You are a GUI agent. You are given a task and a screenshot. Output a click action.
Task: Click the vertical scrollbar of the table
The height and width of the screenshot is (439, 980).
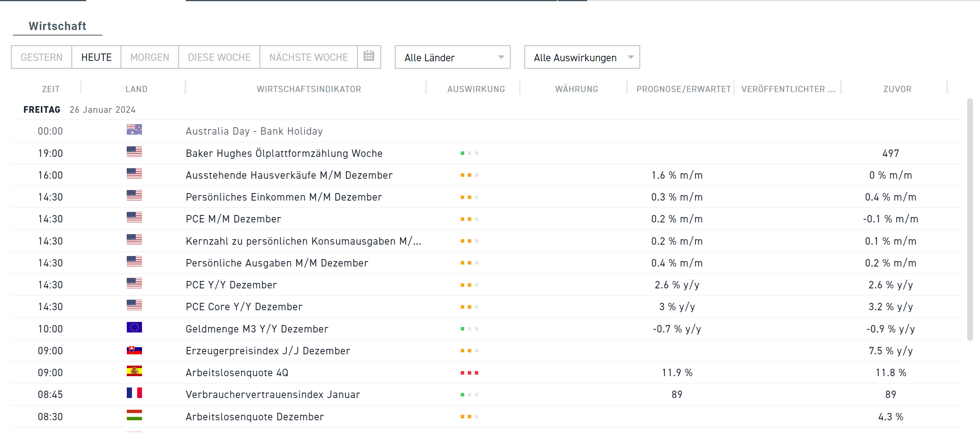tap(970, 219)
